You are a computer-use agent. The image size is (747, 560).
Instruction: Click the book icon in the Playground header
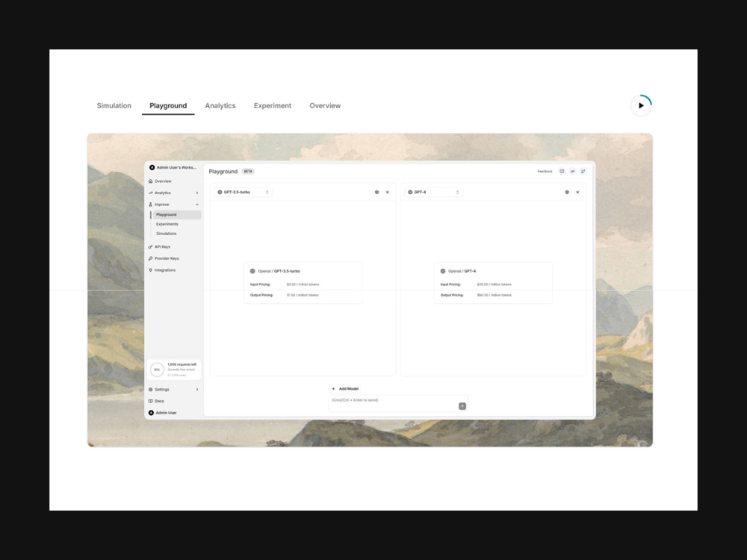pyautogui.click(x=562, y=172)
